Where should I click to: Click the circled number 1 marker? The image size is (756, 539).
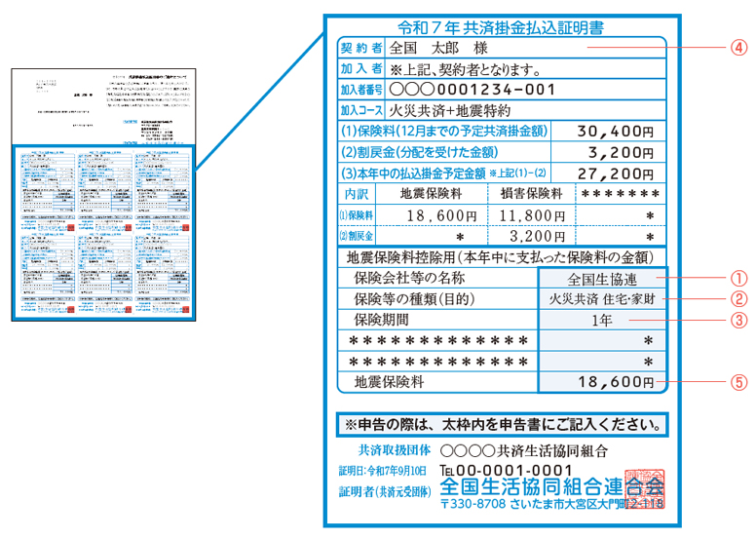[x=738, y=277]
